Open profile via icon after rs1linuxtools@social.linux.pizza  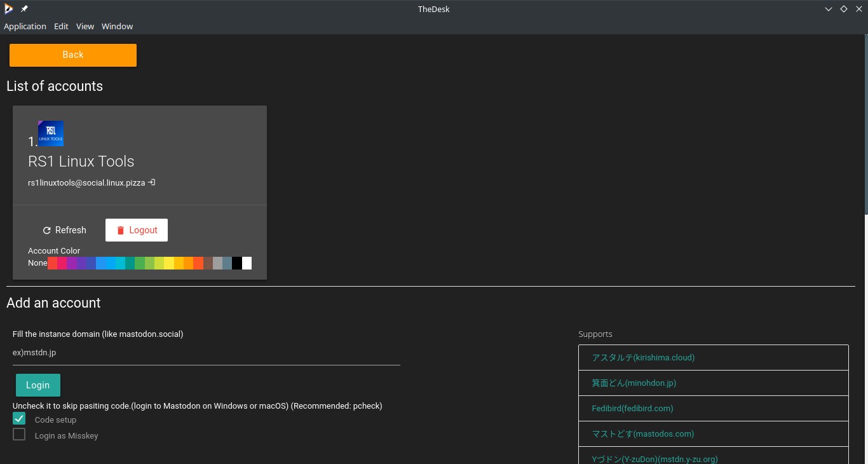[152, 182]
